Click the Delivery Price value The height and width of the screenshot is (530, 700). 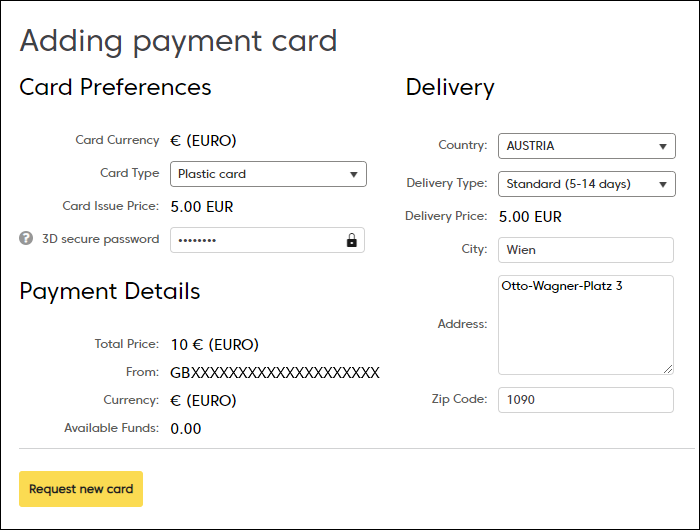[530, 217]
